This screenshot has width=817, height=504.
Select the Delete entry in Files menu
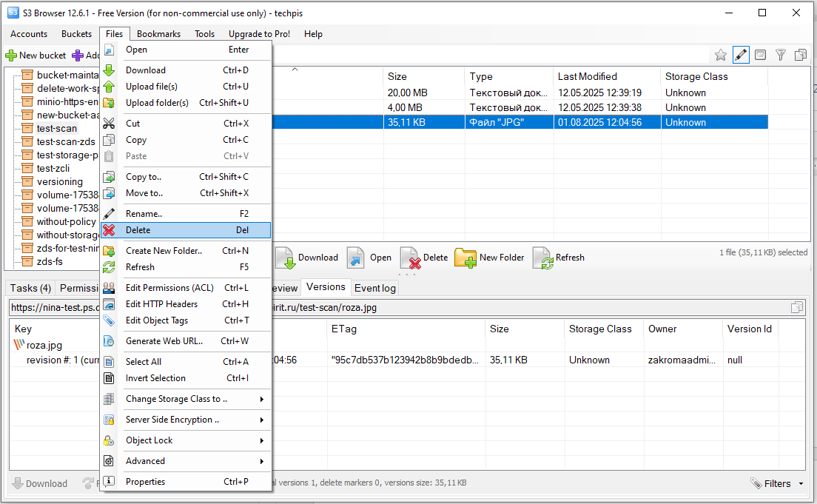pyautogui.click(x=186, y=230)
